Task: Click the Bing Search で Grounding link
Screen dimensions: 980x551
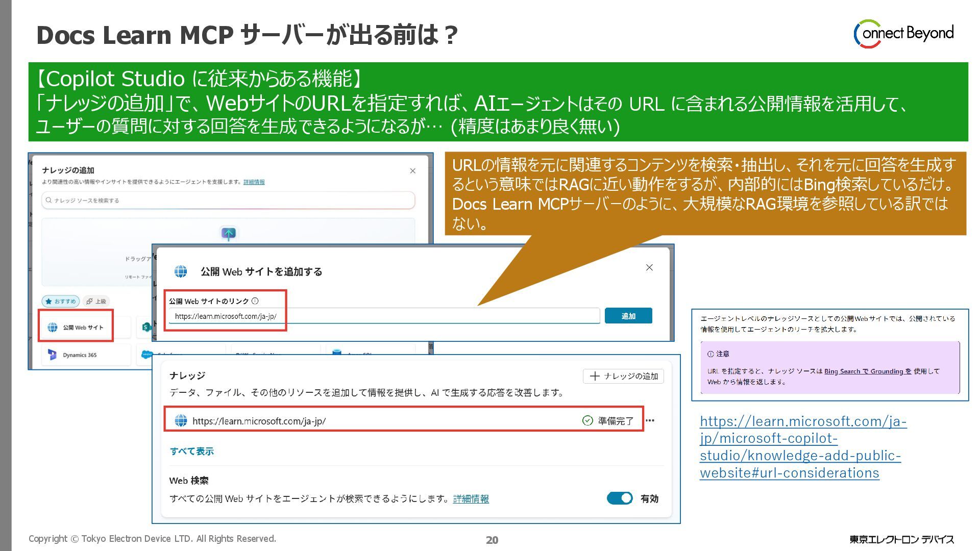Action: pyautogui.click(x=867, y=371)
